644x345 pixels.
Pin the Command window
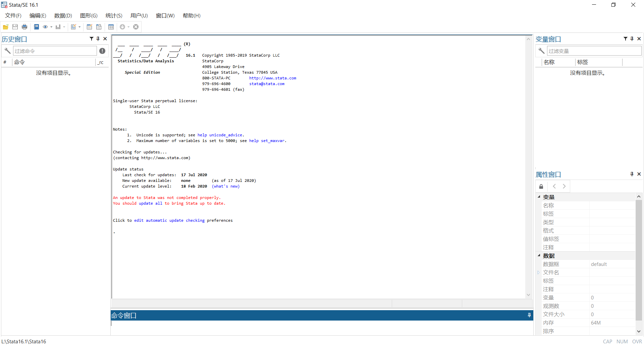[x=529, y=315]
